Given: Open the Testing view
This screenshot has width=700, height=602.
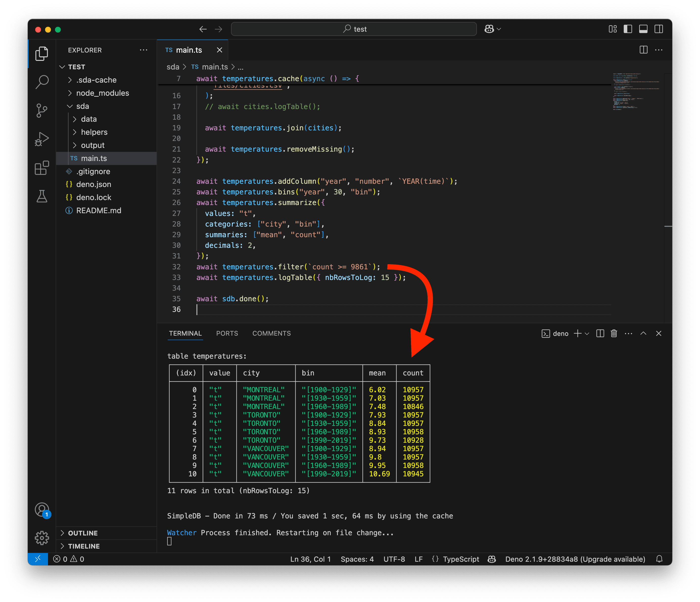Looking at the screenshot, I should pos(42,197).
